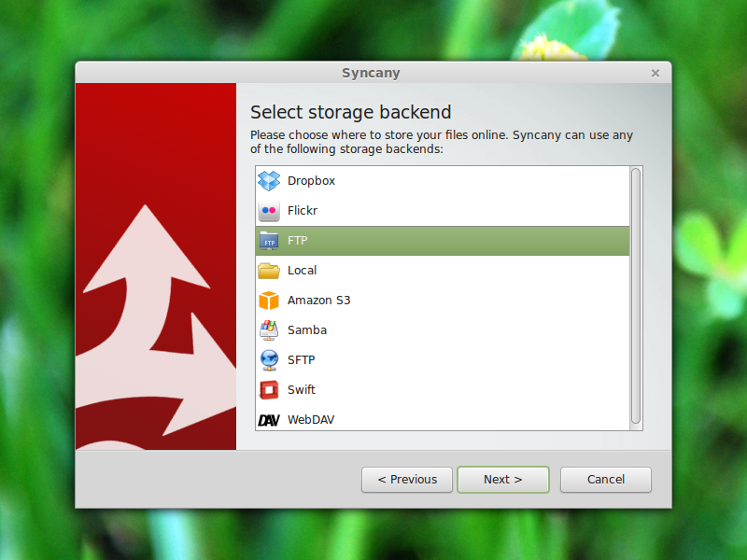Select the Amazon S3 label
The width and height of the screenshot is (747, 560).
click(318, 301)
